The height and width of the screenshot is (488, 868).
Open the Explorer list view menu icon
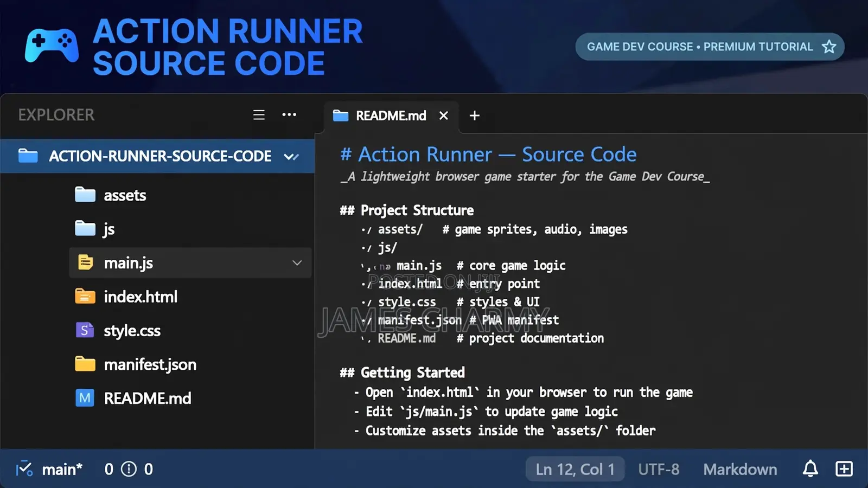point(259,115)
